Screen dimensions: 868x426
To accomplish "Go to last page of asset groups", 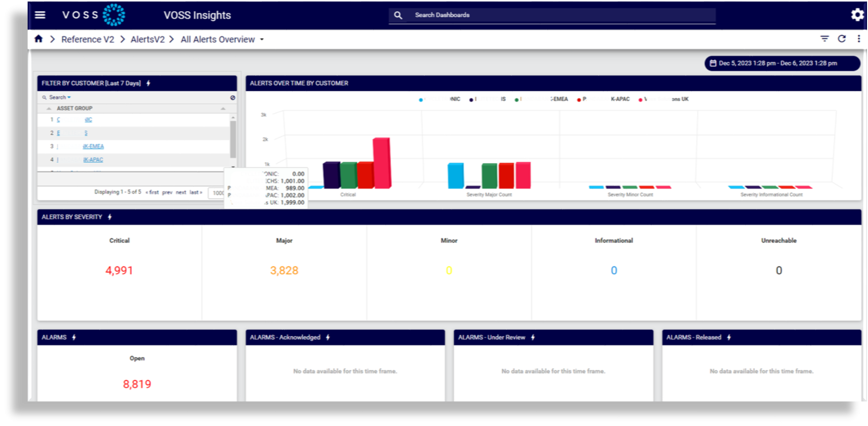I will (196, 193).
